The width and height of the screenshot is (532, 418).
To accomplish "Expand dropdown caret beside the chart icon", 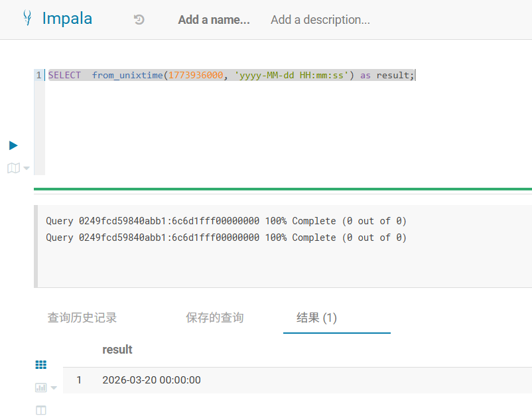I will pos(54,388).
